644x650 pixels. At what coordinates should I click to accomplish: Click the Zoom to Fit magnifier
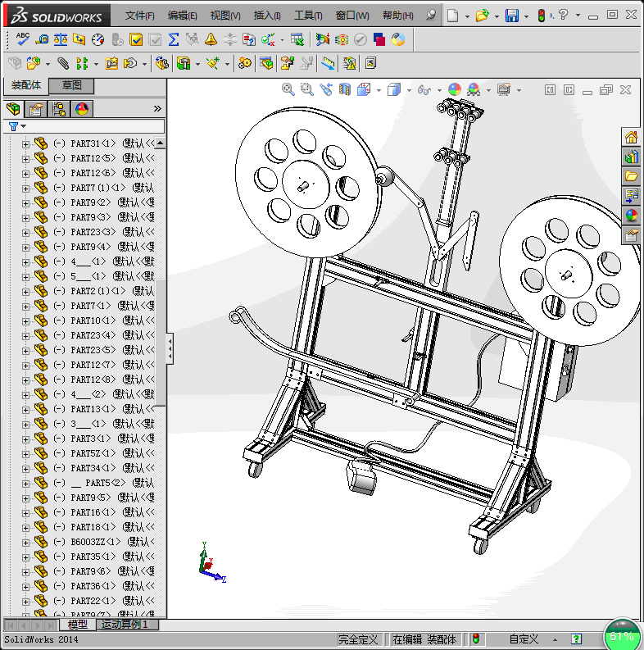[x=288, y=89]
